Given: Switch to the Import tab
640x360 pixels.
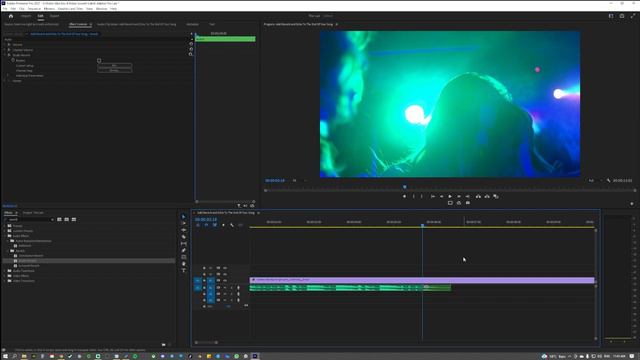Looking at the screenshot, I should (26, 16).
